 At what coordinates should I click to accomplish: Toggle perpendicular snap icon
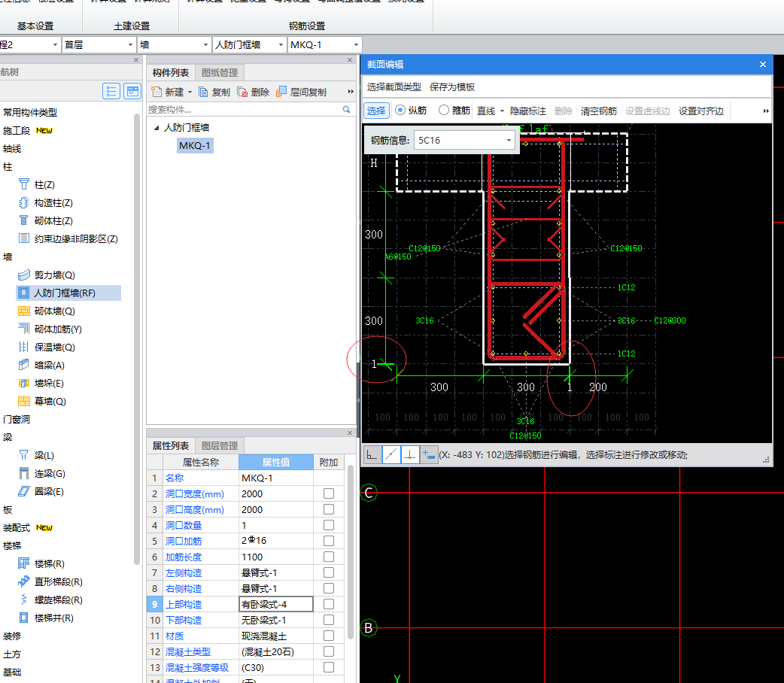[410, 454]
